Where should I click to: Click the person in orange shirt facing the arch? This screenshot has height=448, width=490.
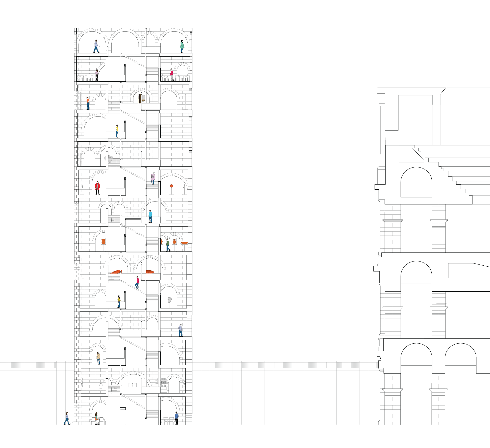[88, 103]
